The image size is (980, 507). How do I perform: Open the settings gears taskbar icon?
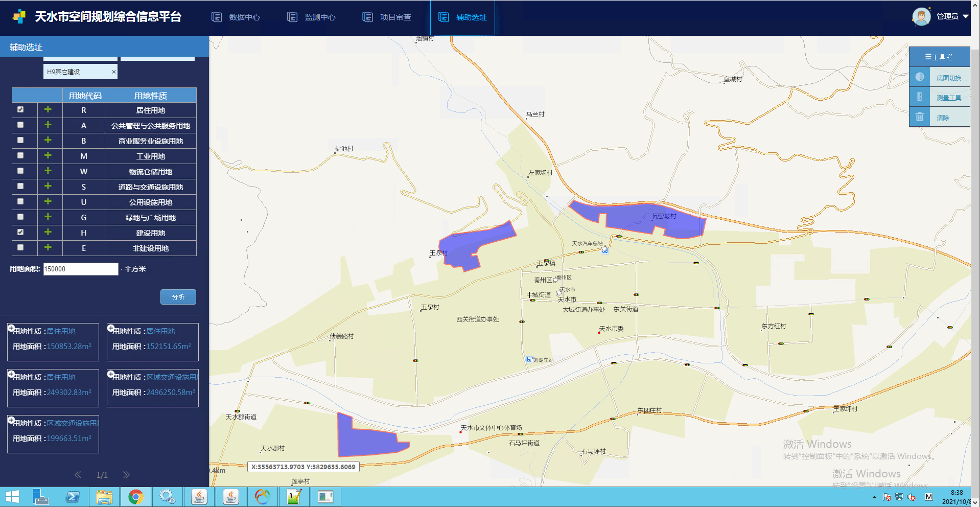[167, 497]
